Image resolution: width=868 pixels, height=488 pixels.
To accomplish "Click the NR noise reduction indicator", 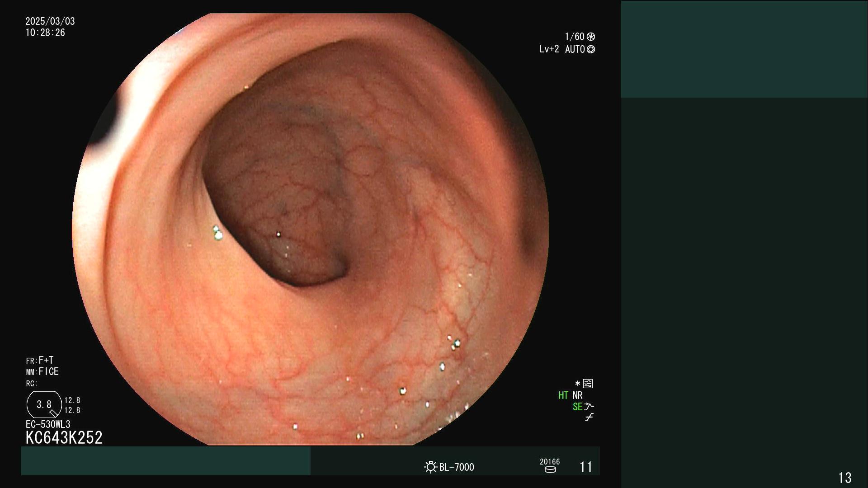I will [578, 395].
